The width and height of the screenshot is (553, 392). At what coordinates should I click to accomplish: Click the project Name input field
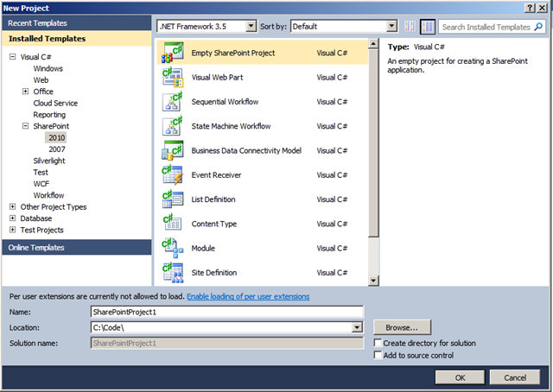coord(226,312)
